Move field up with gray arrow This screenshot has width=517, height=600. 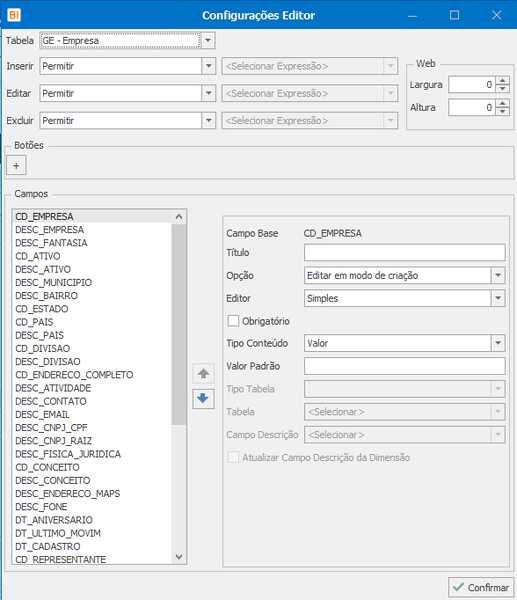(203, 373)
